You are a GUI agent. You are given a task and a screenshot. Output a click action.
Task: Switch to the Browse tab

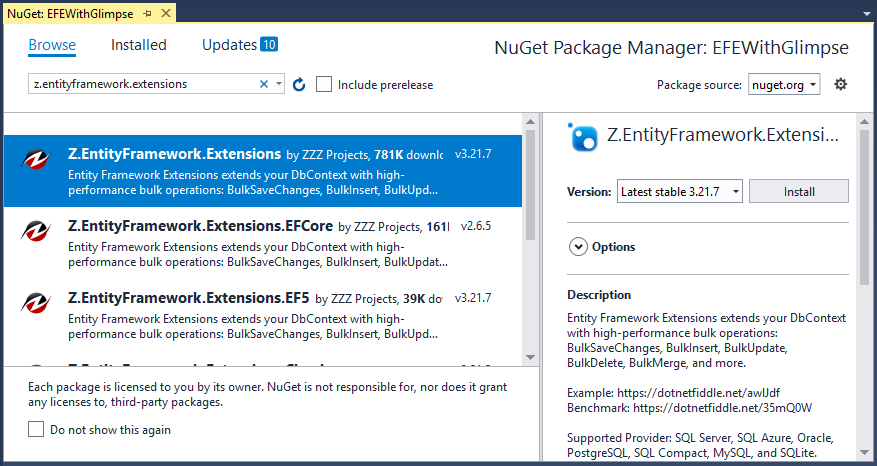tap(52, 45)
